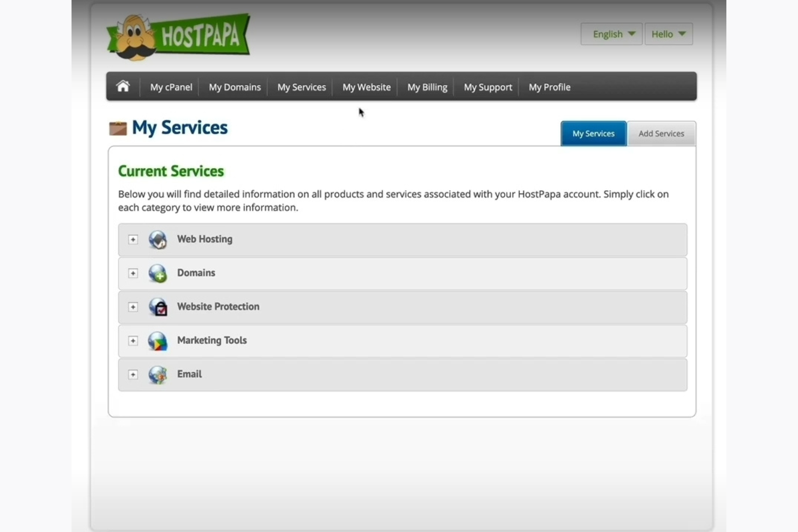Viewport: 798px width, 532px height.
Task: Switch to the Add Services tab
Action: click(x=661, y=133)
